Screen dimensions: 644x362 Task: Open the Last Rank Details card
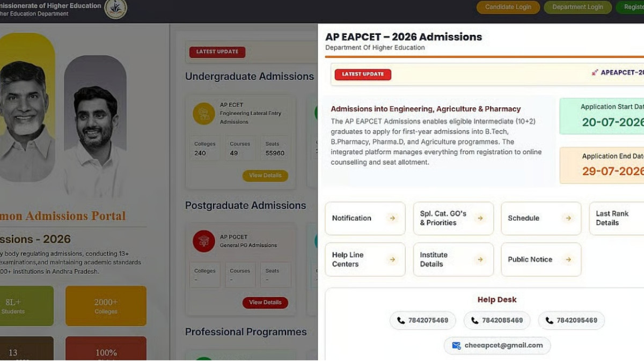click(x=617, y=218)
